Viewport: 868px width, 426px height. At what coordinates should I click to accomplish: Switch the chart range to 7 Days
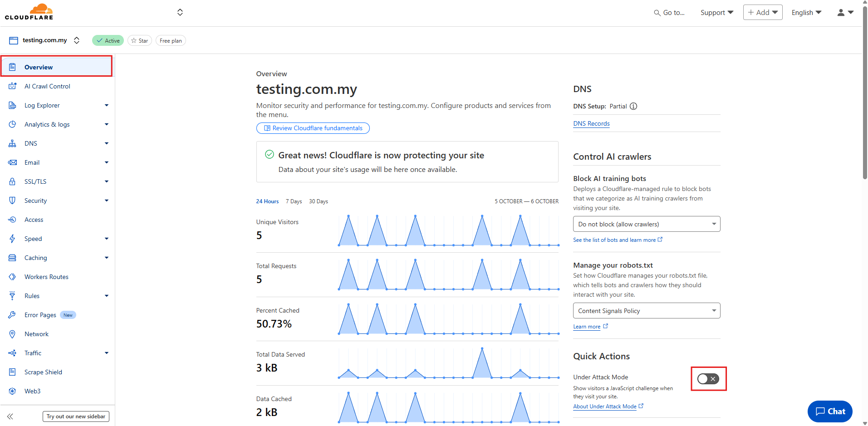click(294, 201)
